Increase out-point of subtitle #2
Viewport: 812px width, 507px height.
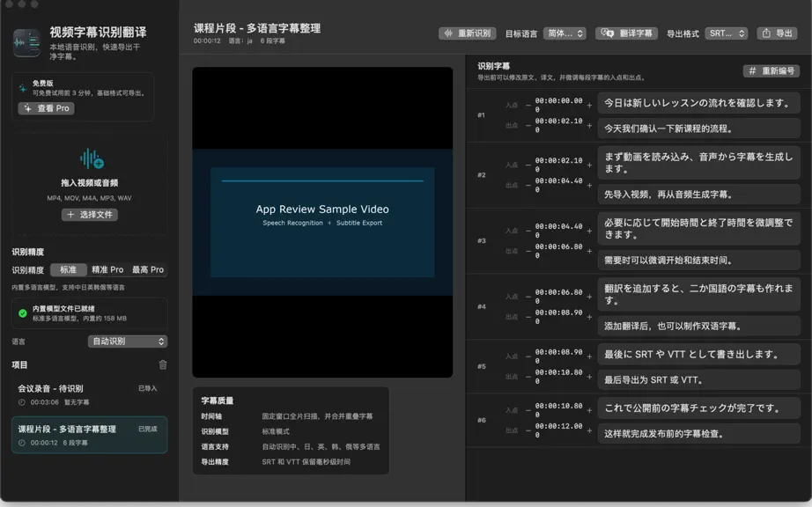[589, 185]
